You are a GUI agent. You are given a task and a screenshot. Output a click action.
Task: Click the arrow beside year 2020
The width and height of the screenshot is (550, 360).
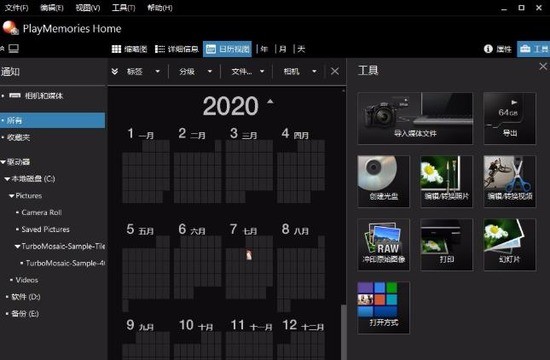tap(270, 101)
